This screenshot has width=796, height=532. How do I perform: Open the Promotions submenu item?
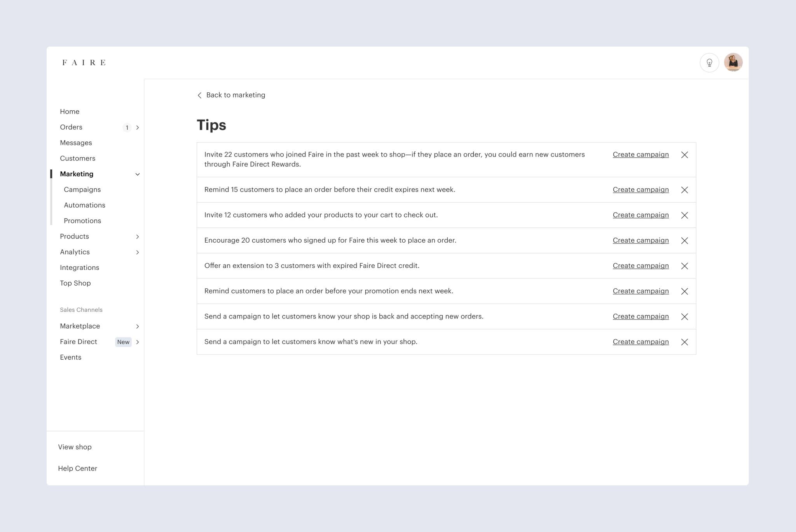tap(82, 221)
